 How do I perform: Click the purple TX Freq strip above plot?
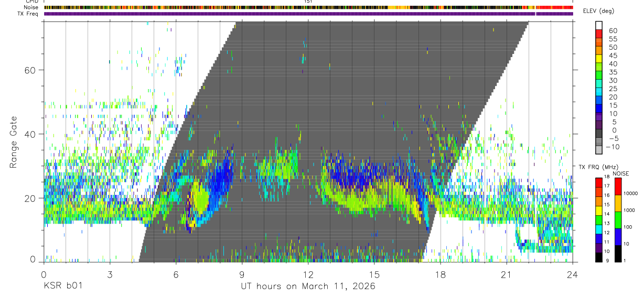[308, 14]
